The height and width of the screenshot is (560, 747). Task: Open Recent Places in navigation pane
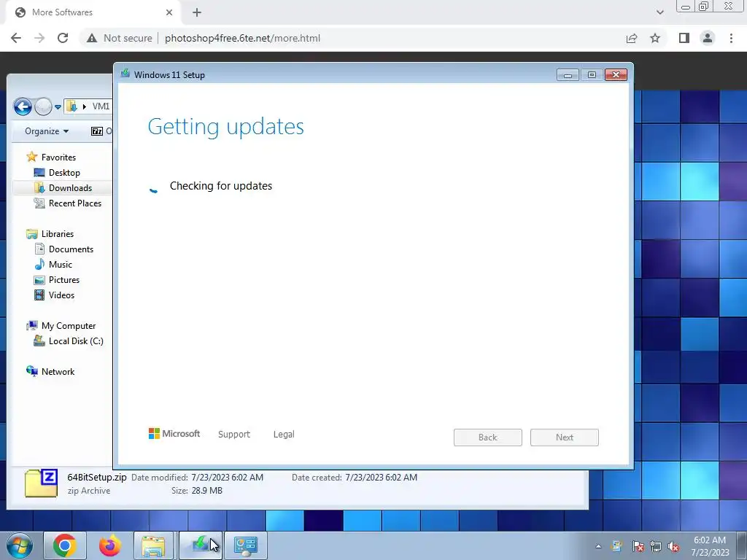tap(68, 203)
